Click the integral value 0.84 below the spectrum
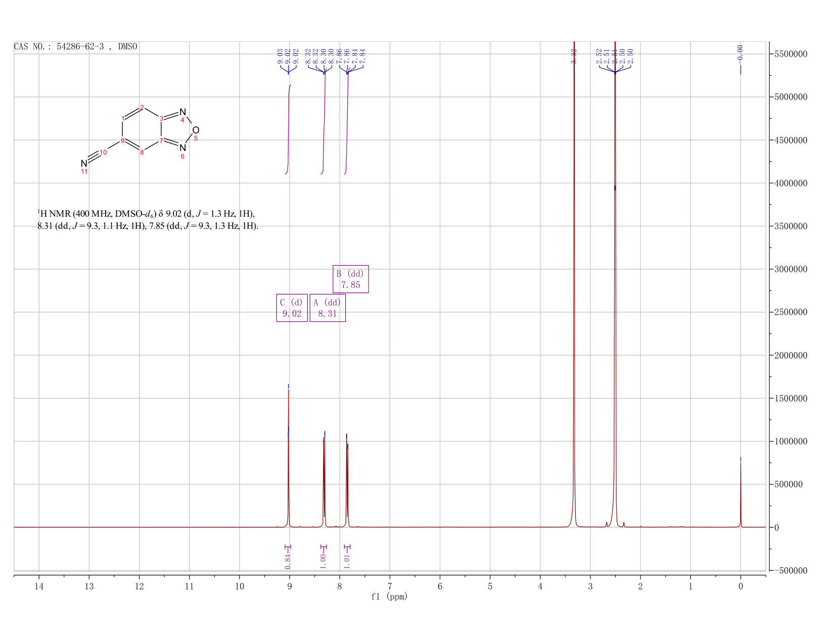Image resolution: width=834 pixels, height=644 pixels. (x=288, y=561)
